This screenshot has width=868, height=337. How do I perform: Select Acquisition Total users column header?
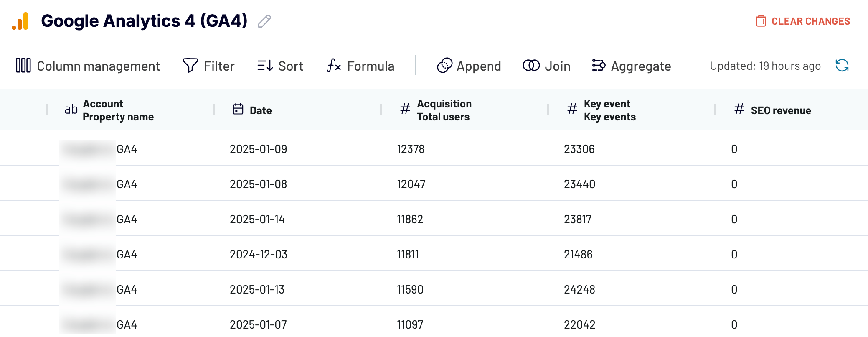[444, 110]
